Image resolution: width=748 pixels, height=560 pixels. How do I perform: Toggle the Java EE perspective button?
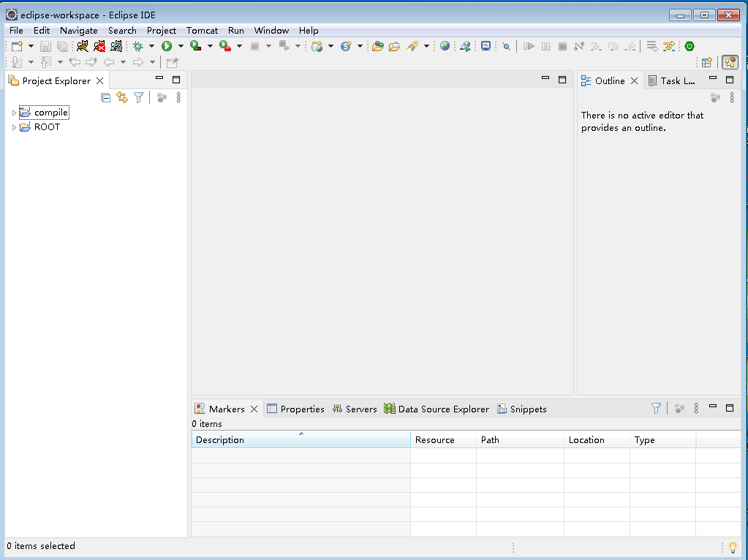coord(730,62)
